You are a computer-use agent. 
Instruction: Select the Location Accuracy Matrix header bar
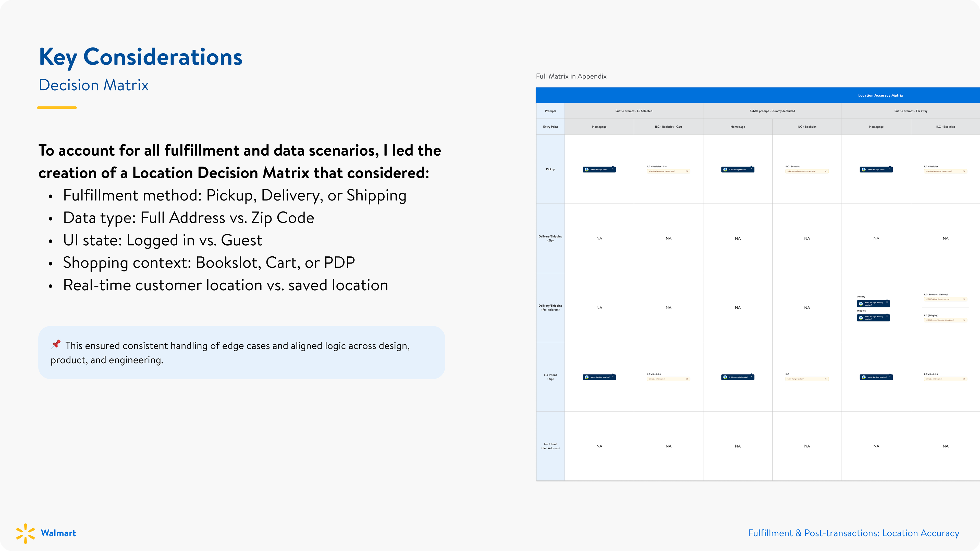click(x=758, y=95)
